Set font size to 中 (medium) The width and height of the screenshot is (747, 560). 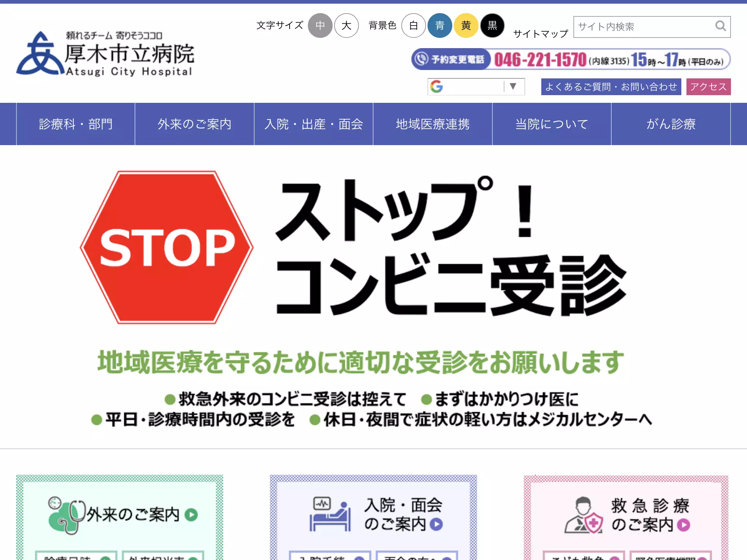(320, 26)
